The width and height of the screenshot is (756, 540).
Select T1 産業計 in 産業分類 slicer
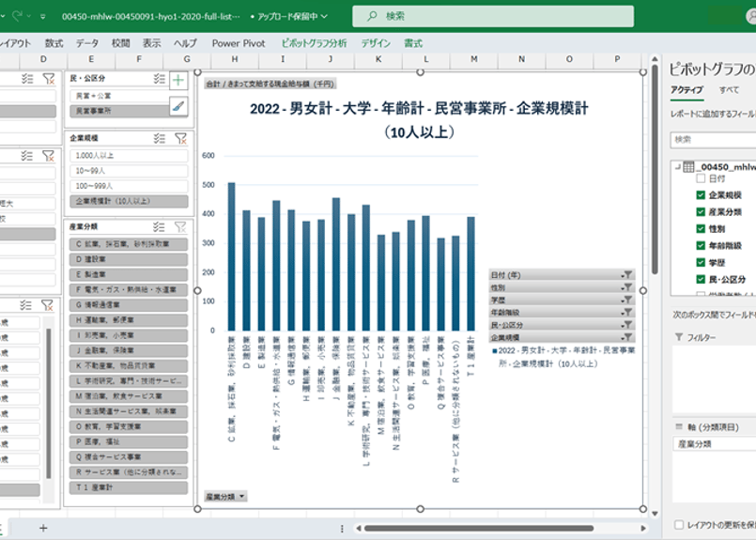129,487
